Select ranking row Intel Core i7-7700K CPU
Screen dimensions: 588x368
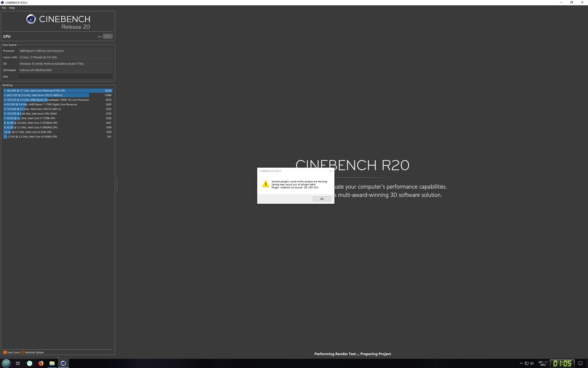click(58, 118)
